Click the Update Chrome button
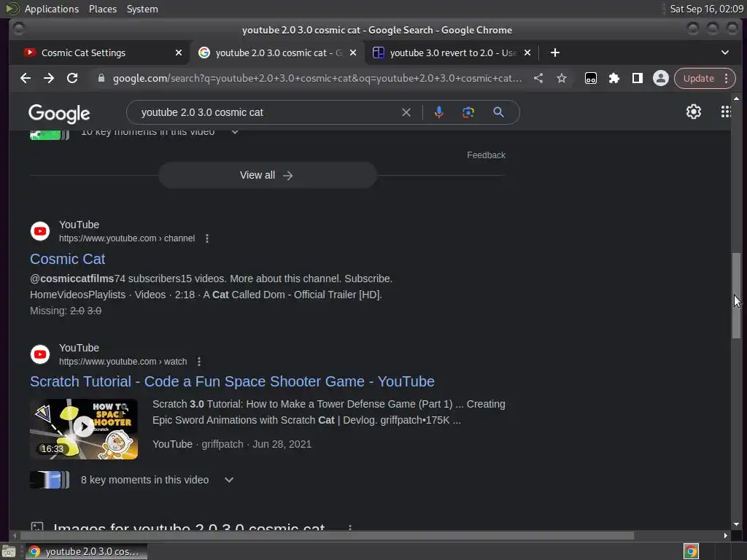Image resolution: width=747 pixels, height=560 pixels. (698, 78)
